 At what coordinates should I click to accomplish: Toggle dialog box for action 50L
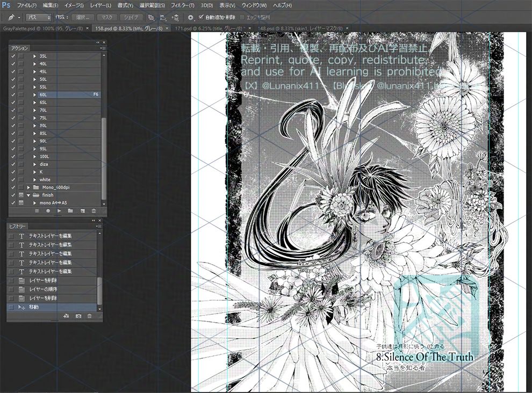(21, 79)
